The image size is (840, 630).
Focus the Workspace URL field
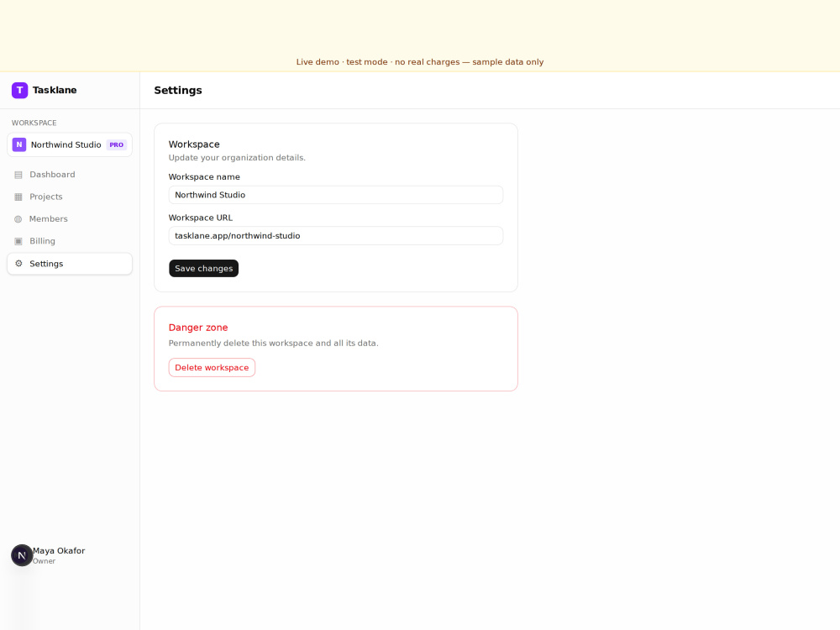point(336,236)
